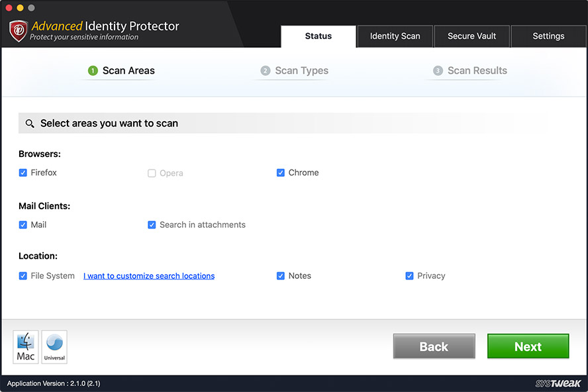Click the green step 1 circle
Screen dimensions: 588x392
(x=93, y=71)
